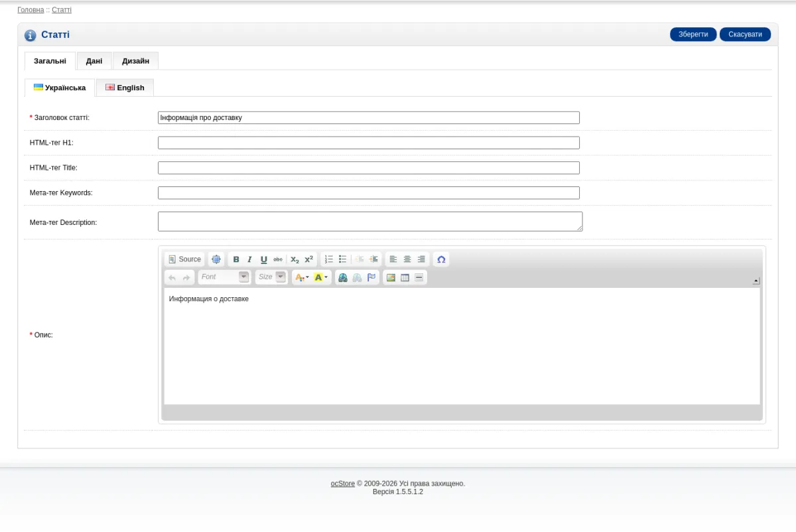Go to Головна breadcrumb link
This screenshot has width=796, height=532.
click(31, 10)
